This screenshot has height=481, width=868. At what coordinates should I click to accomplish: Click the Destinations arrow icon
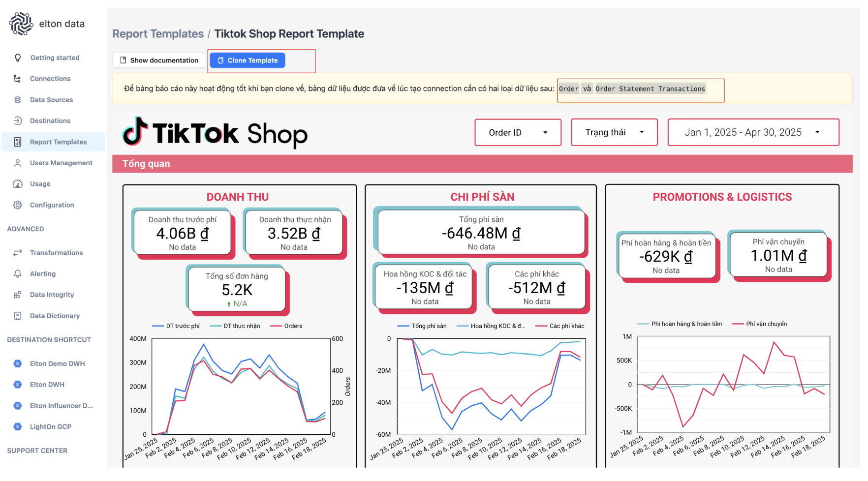18,120
